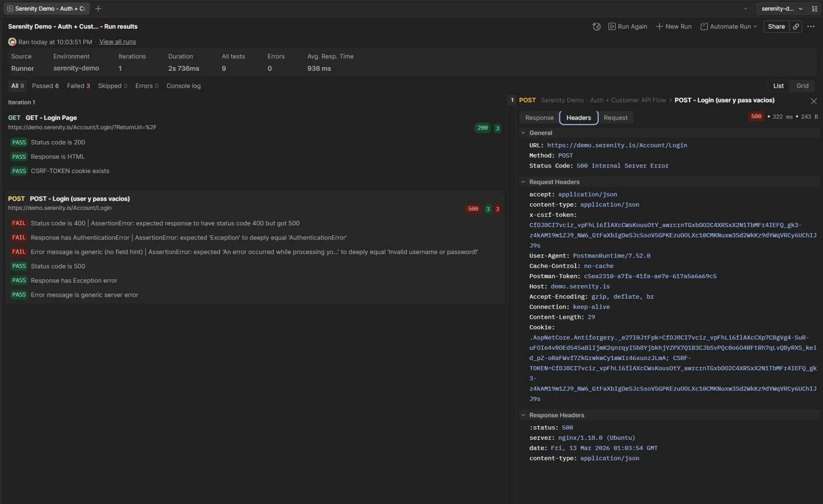Start a New Run with the plus icon
Viewport: 823px width, 504px height.
659,26
